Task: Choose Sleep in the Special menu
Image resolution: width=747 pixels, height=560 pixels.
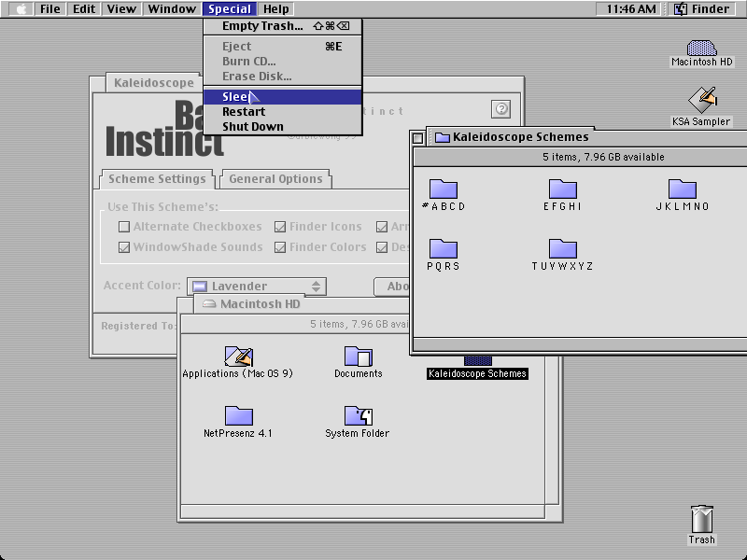Action: (283, 97)
